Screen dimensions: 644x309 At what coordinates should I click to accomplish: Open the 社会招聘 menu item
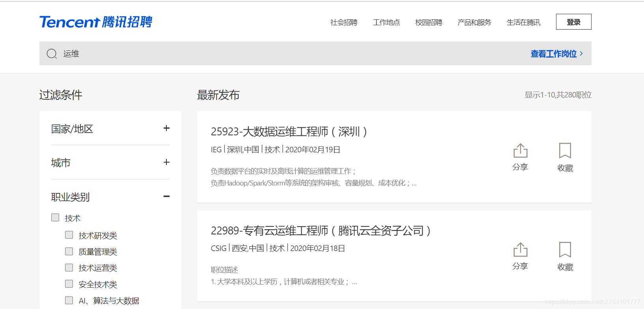click(x=344, y=22)
